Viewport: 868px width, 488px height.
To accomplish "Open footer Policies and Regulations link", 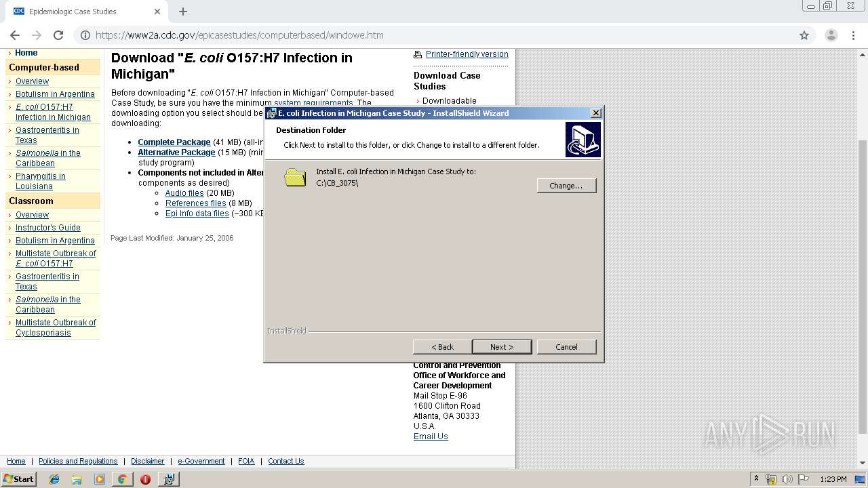I will [x=78, y=461].
